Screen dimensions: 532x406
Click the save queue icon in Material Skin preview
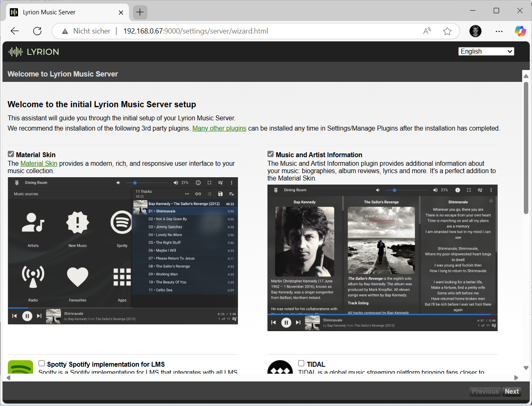[x=220, y=194]
